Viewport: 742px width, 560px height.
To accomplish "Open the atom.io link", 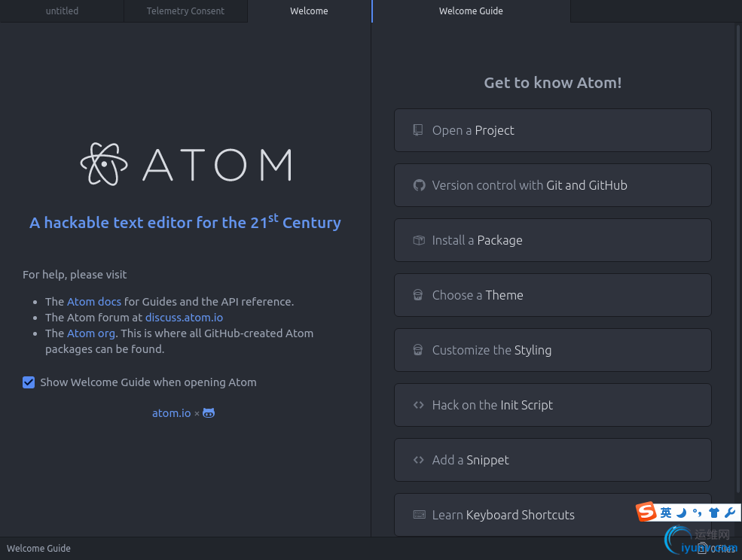I will 171,413.
